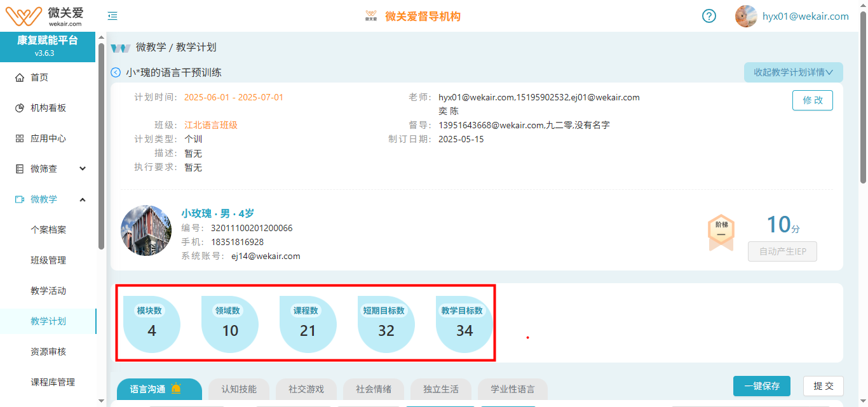
Task: Click the 首页 home icon in the sidebar
Action: click(x=20, y=77)
